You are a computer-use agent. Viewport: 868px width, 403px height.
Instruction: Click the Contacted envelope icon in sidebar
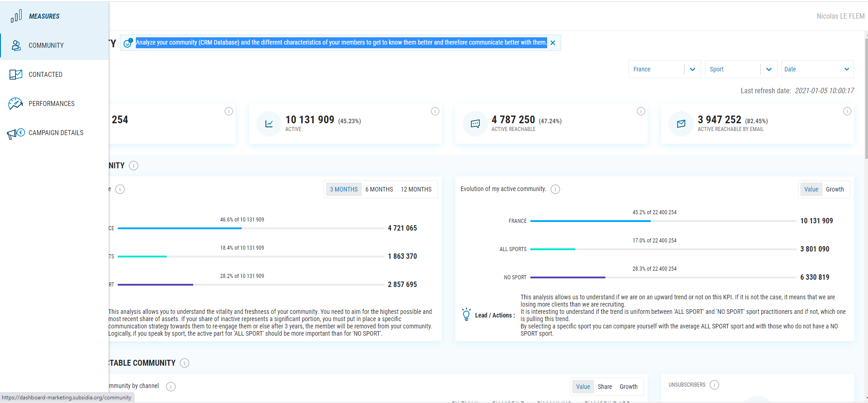tap(16, 75)
